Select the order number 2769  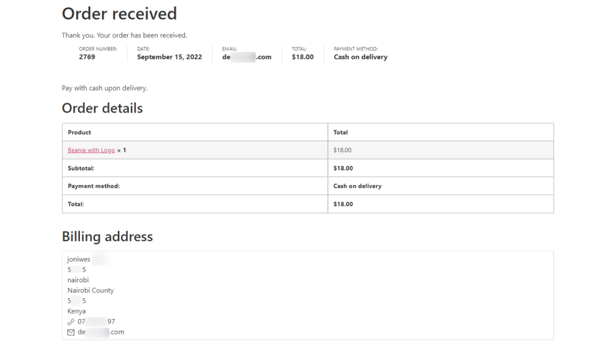(87, 57)
